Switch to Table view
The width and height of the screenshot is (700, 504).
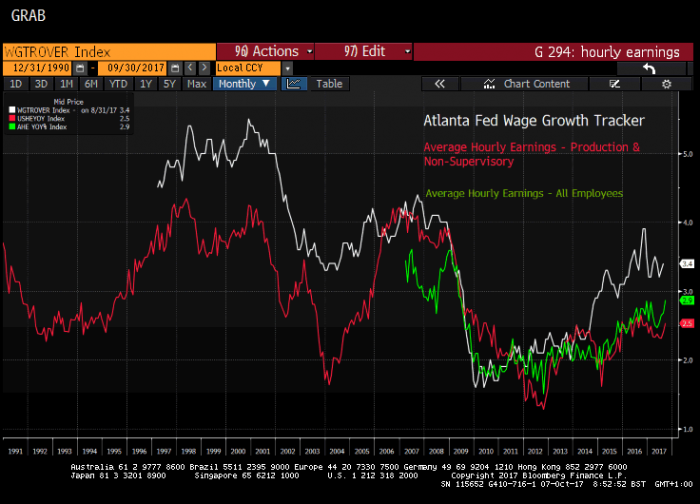tap(329, 84)
